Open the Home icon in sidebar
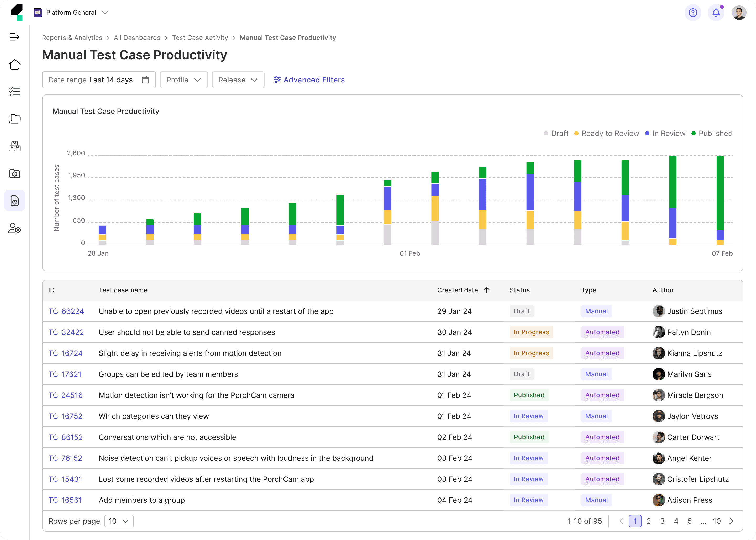The height and width of the screenshot is (540, 756). coord(15,65)
